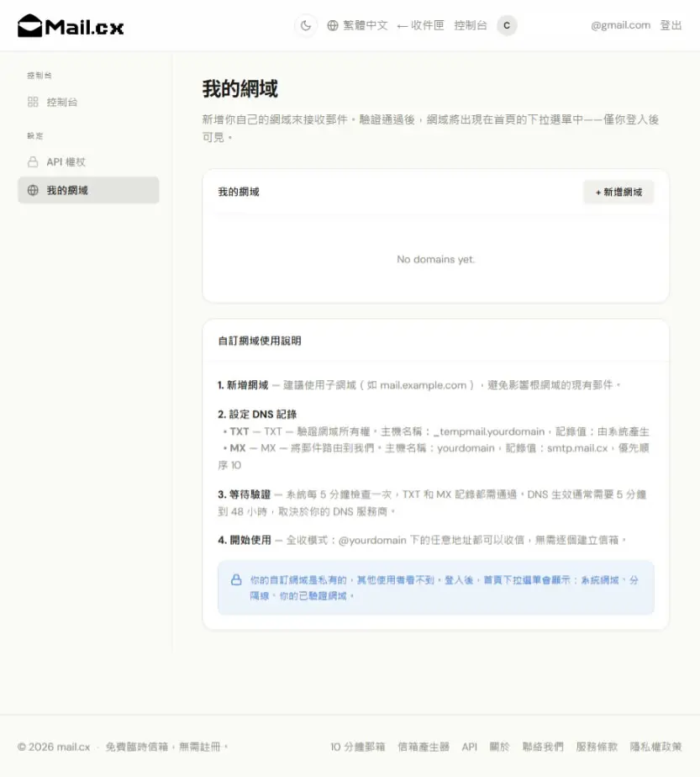The image size is (700, 777).
Task: Open API 權杖 sidebar item
Action: point(88,162)
